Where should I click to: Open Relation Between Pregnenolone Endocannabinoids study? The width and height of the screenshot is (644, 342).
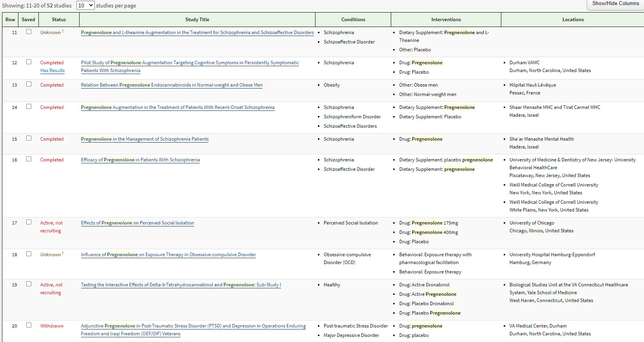tap(172, 85)
